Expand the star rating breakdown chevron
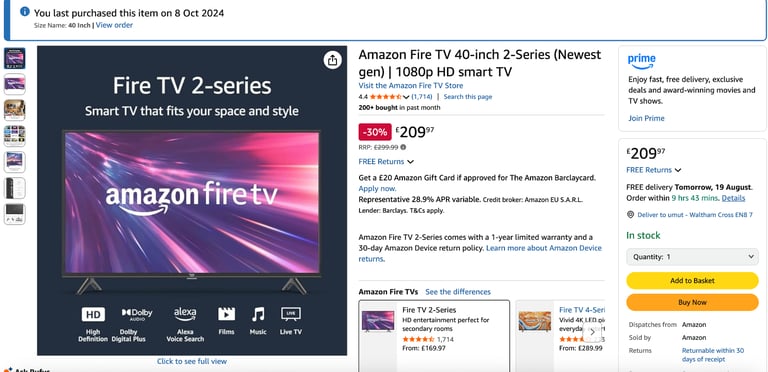 click(x=406, y=97)
